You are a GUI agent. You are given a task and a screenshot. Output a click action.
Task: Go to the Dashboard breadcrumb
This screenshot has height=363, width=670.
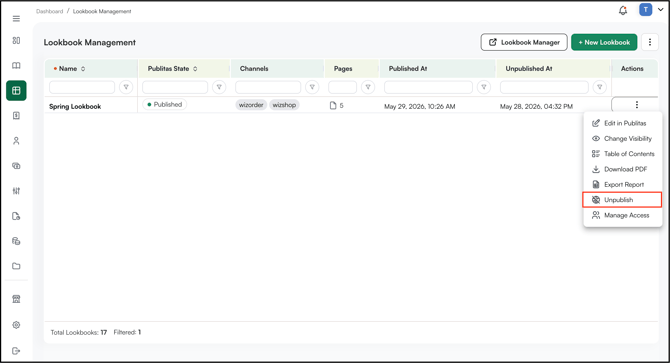(x=50, y=12)
